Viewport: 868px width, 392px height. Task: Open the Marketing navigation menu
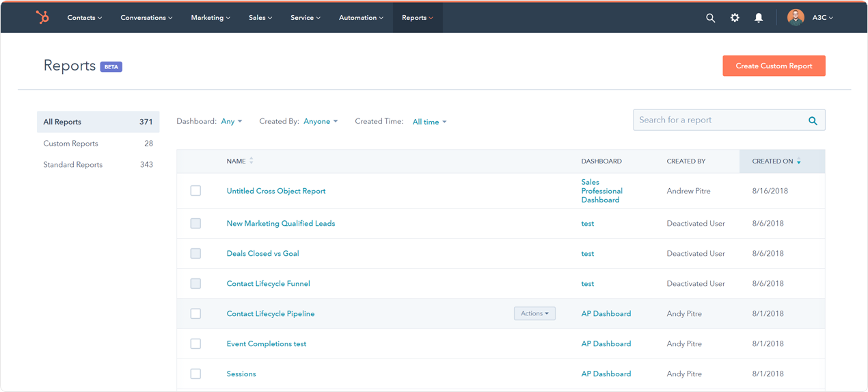point(211,18)
